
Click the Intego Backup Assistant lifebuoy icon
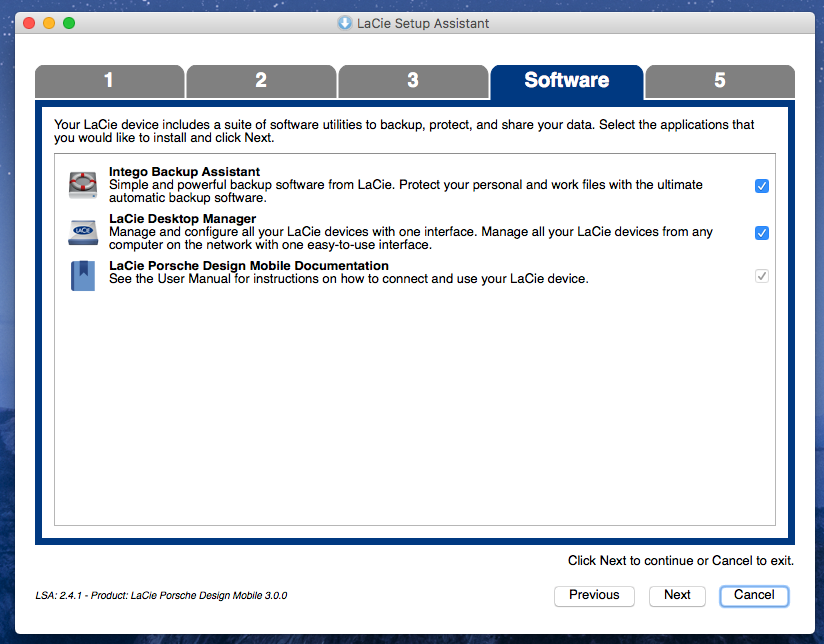point(83,185)
